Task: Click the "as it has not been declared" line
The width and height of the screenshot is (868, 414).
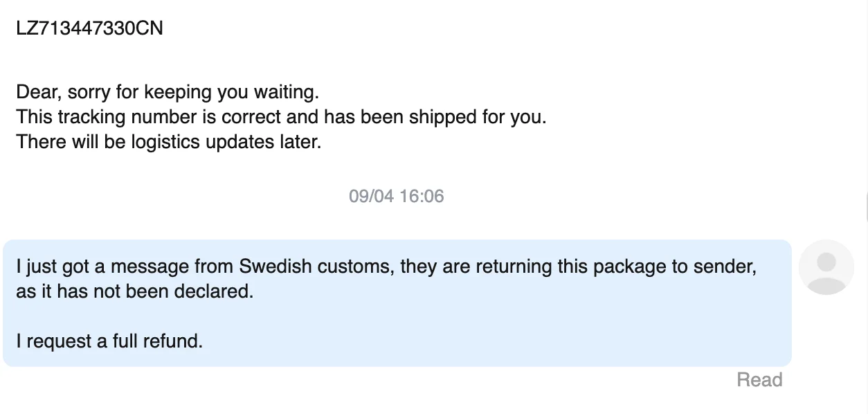Action: click(x=135, y=291)
